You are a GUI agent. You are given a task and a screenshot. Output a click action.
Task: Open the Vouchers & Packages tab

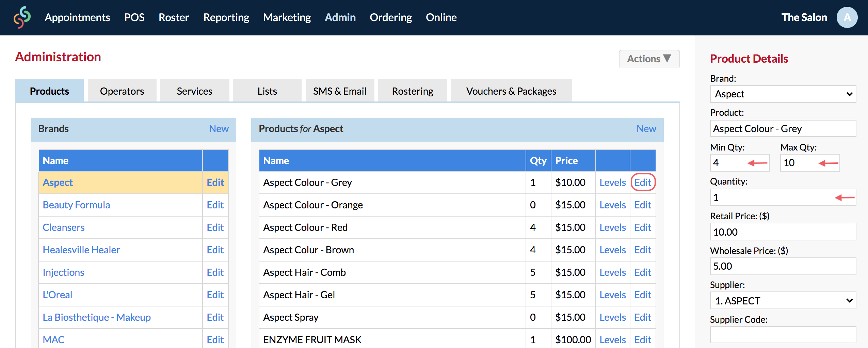(511, 91)
